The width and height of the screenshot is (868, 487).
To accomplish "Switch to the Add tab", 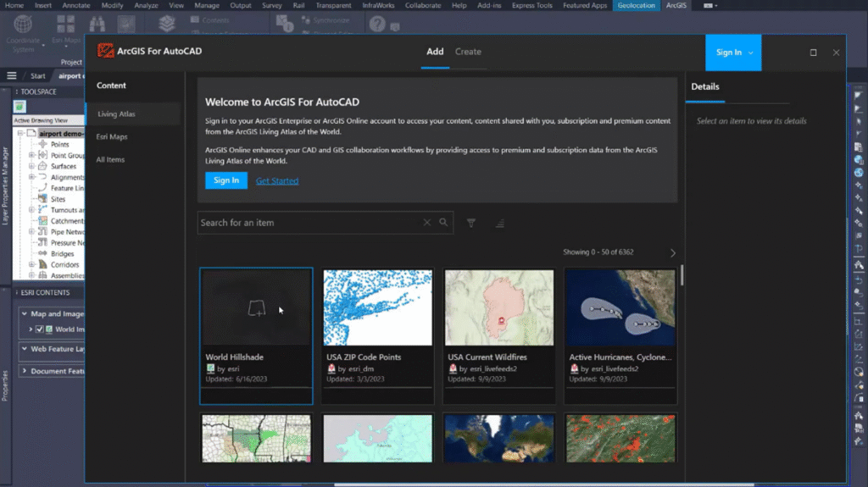I will [435, 52].
